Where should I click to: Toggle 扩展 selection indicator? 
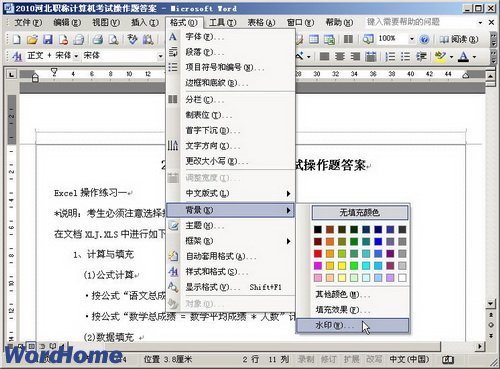tap(351, 359)
